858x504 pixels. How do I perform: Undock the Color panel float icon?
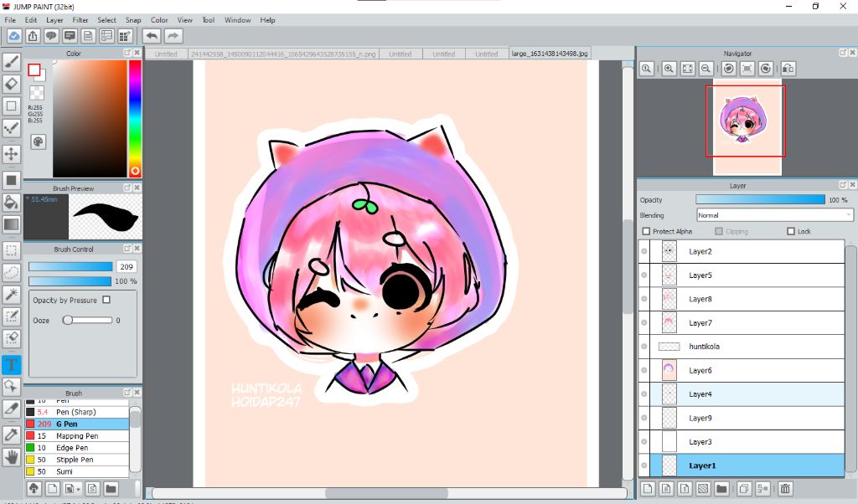coord(127,53)
